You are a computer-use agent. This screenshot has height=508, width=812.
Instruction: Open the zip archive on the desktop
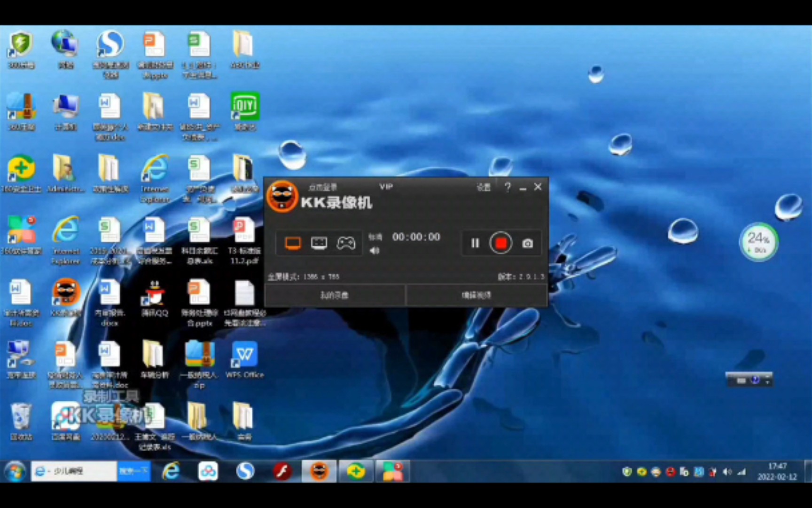click(x=199, y=365)
